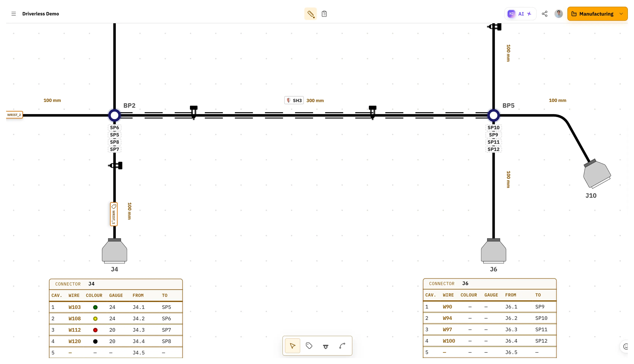Viewport: 634px width, 364px height.
Task: Open the clipboard list icon
Action: coord(324,14)
